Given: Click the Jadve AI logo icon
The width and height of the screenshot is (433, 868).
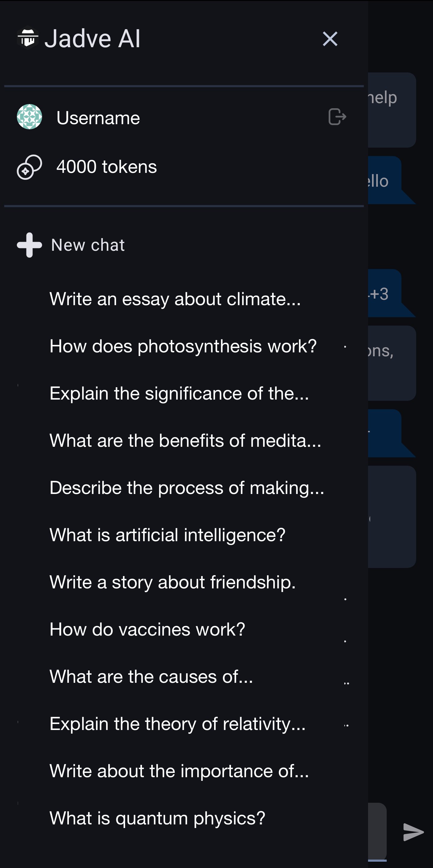Looking at the screenshot, I should tap(28, 38).
